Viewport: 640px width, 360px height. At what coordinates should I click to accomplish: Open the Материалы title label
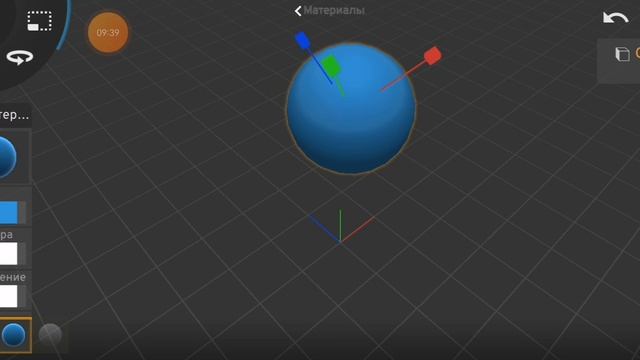334,11
